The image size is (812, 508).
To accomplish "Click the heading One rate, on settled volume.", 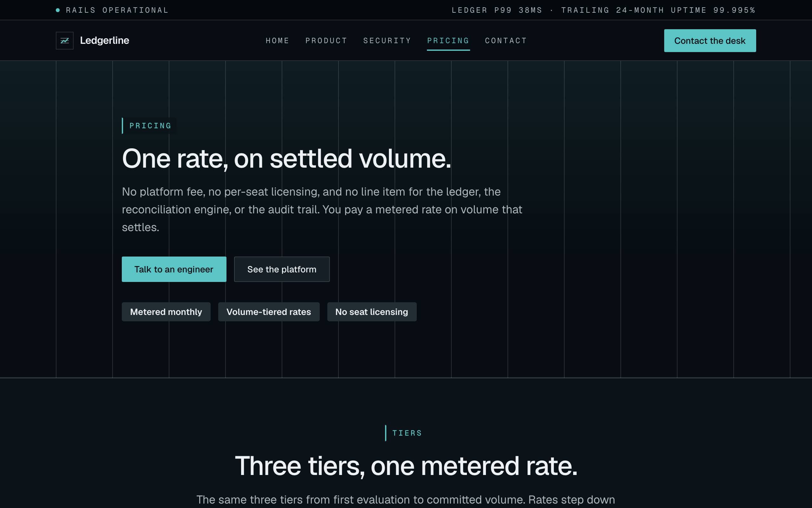I will click(286, 158).
